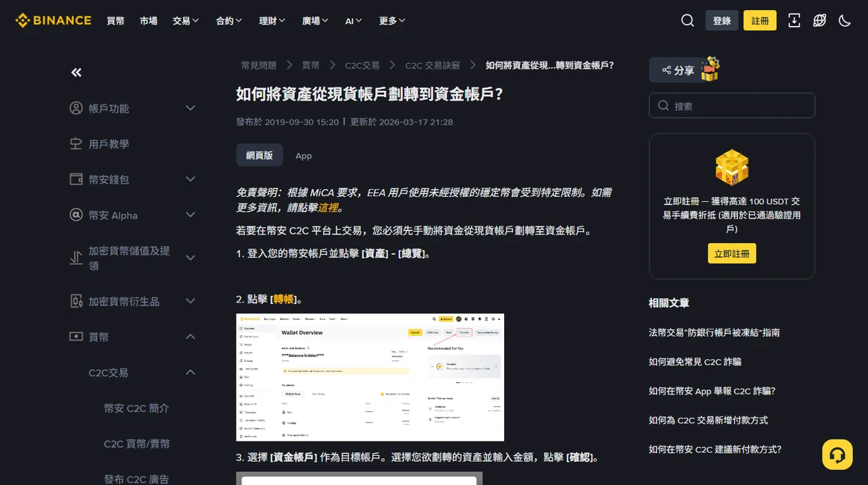Open 如何在幣安 App 舉報 C2C 詐騙 article
868x485 pixels.
712,391
